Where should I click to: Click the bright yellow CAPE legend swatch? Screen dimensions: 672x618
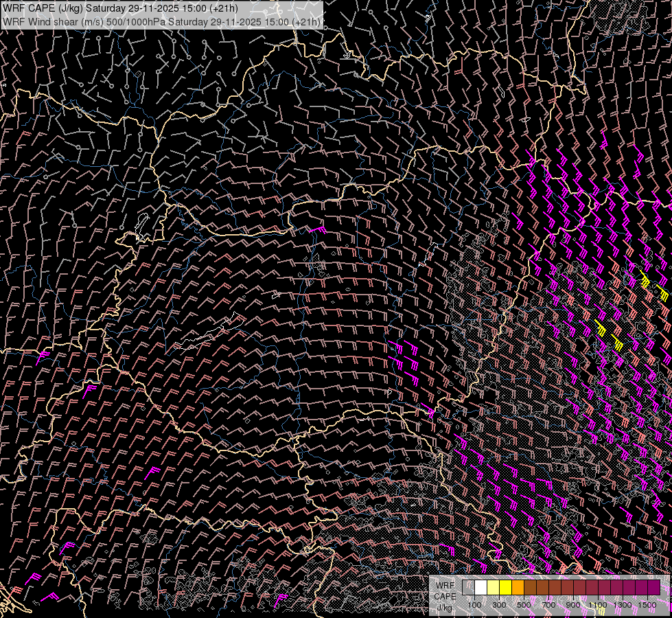[x=505, y=588]
